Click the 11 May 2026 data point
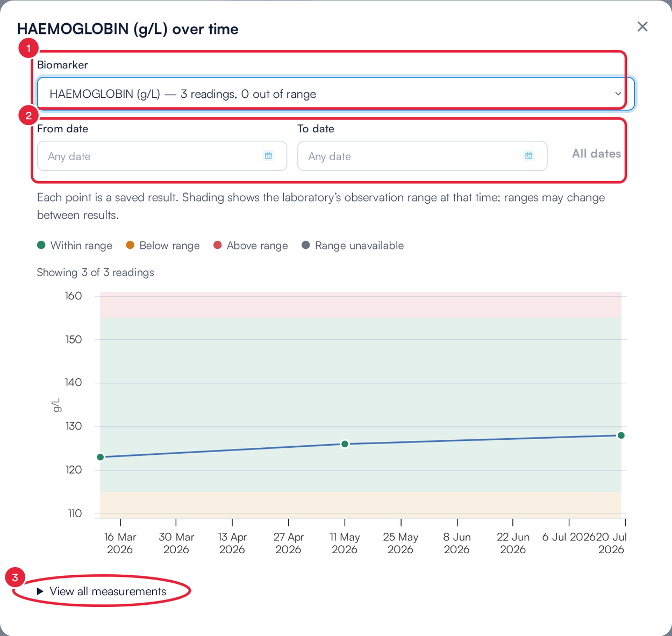The height and width of the screenshot is (636, 672). (345, 444)
